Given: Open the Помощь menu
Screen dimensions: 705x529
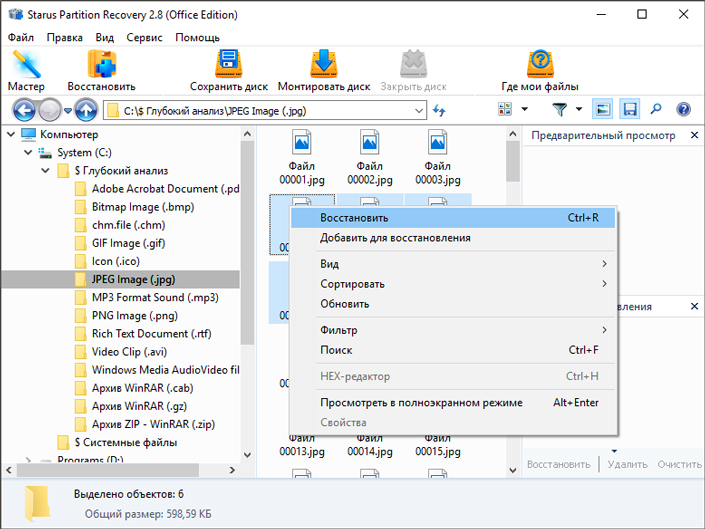Looking at the screenshot, I should pos(197,37).
